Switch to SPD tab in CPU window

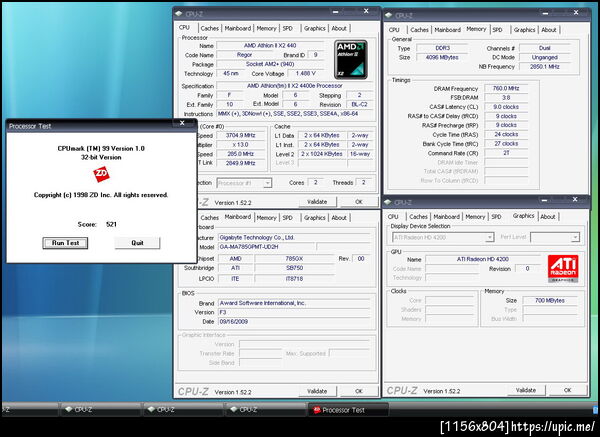click(x=287, y=28)
